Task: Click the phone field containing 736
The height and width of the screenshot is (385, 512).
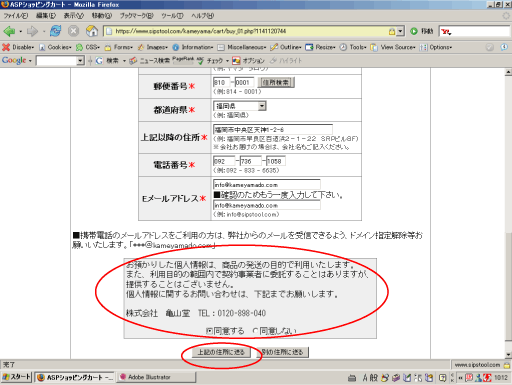Action: point(251,161)
